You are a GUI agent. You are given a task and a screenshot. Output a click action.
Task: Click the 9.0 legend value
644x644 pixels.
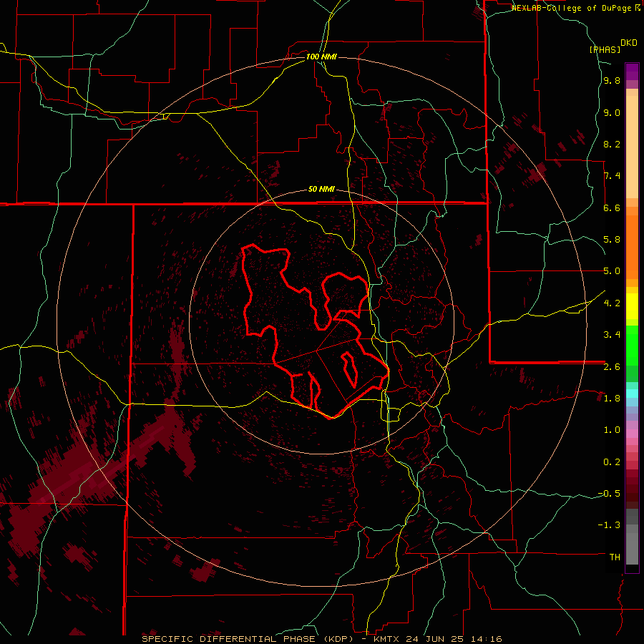click(x=612, y=112)
